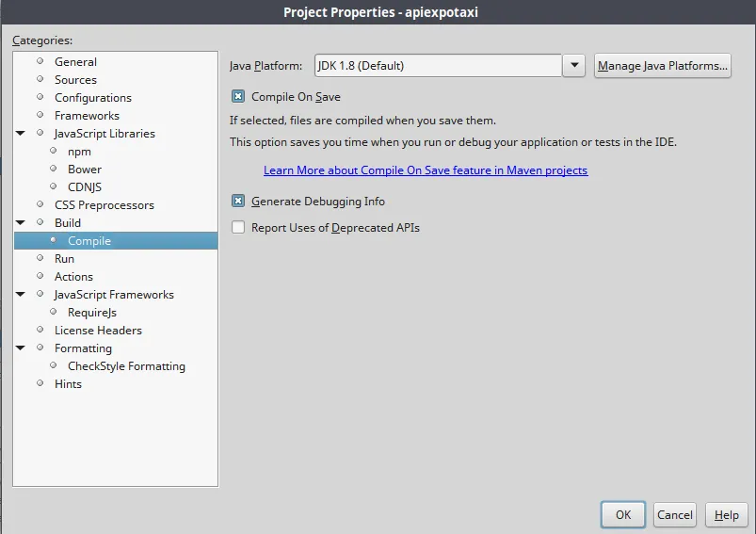Toggle the Compile On Save checkbox
Viewport: 756px width, 534px height.
tap(238, 96)
